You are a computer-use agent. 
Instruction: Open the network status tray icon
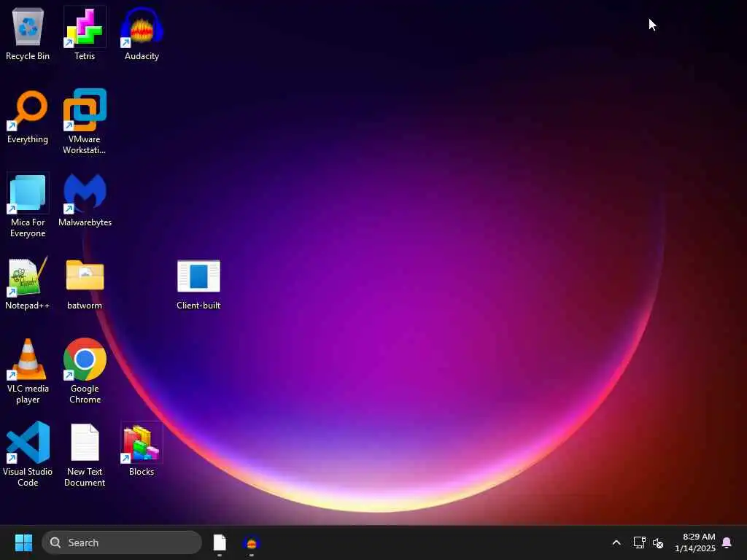click(639, 542)
